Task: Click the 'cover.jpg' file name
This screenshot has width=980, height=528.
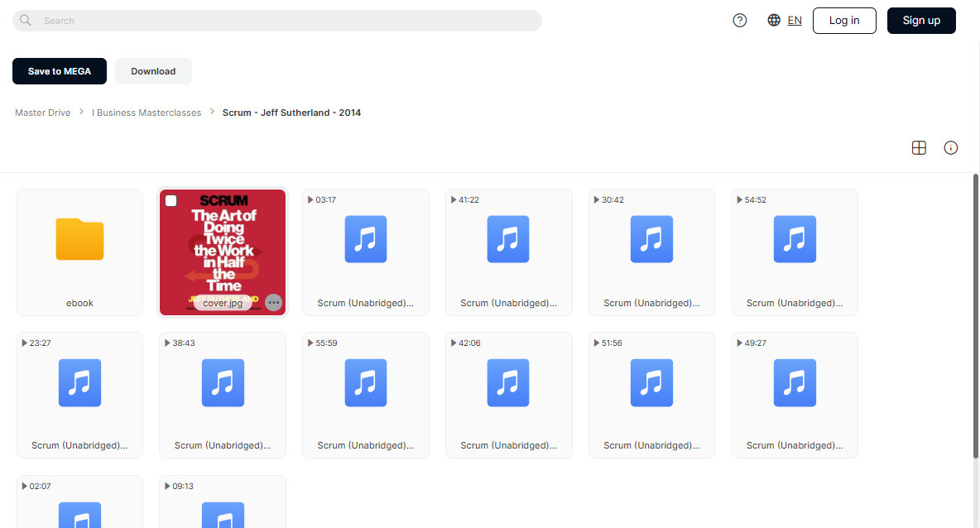Action: click(223, 303)
